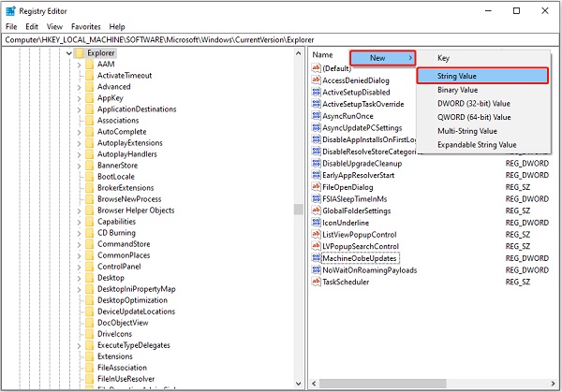The width and height of the screenshot is (562, 392).
Task: Expand the Browser Helper Objects key
Action: [x=79, y=211]
